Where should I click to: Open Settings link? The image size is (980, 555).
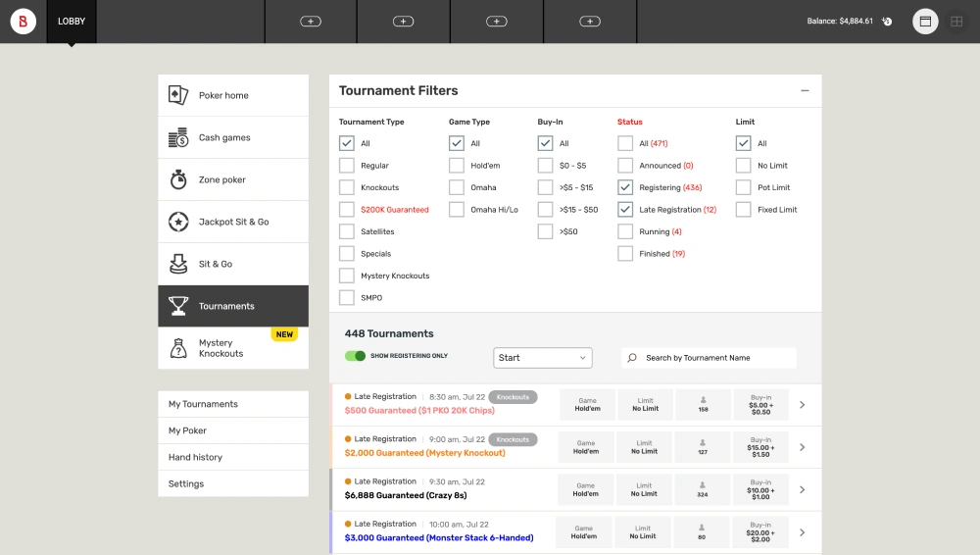coord(233,483)
